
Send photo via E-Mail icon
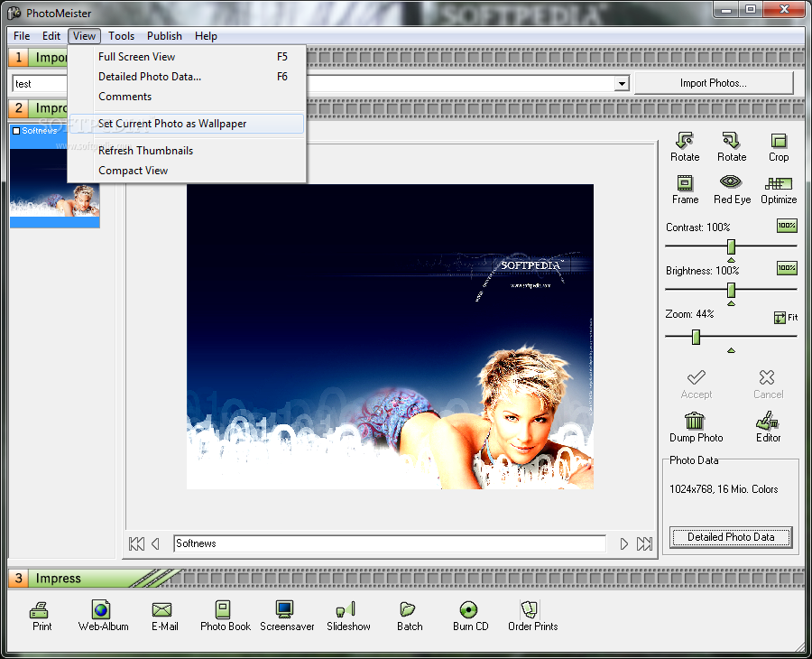[161, 609]
